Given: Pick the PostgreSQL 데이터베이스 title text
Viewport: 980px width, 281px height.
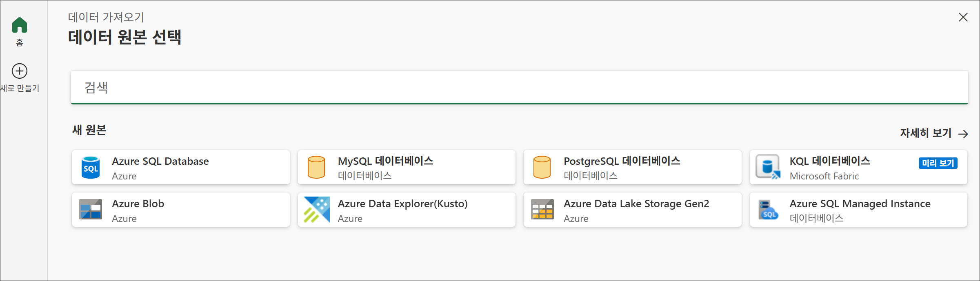Looking at the screenshot, I should coord(622,161).
